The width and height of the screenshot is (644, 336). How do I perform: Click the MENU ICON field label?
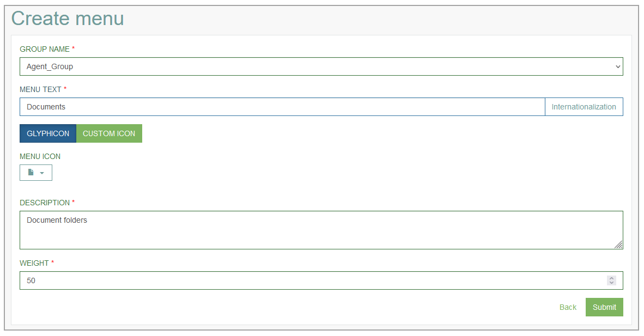point(40,156)
